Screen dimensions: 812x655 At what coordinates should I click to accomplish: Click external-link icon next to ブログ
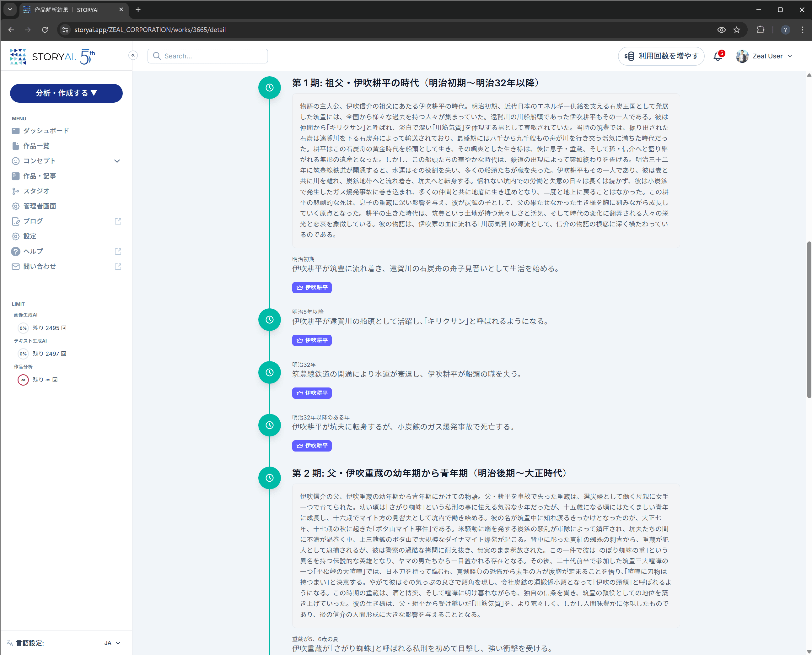pos(118,221)
